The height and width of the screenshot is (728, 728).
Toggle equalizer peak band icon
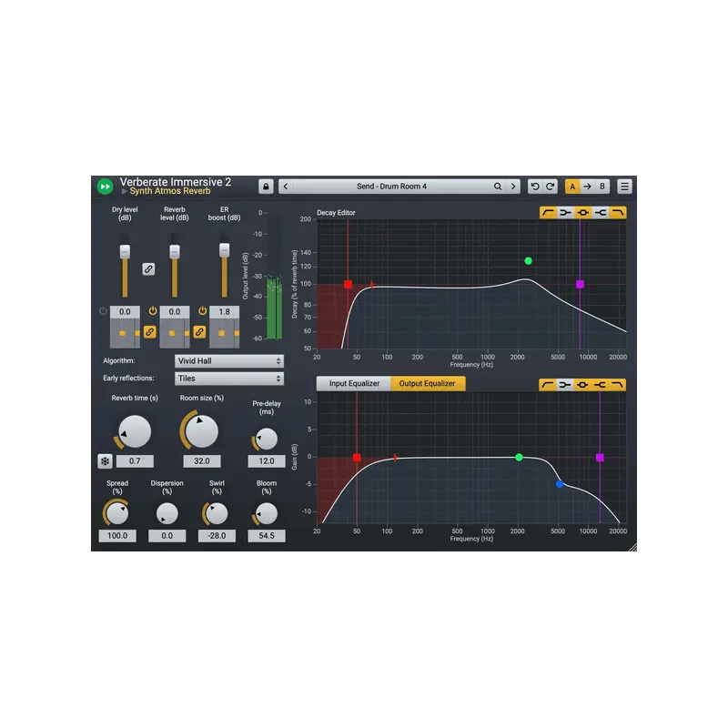(x=582, y=385)
